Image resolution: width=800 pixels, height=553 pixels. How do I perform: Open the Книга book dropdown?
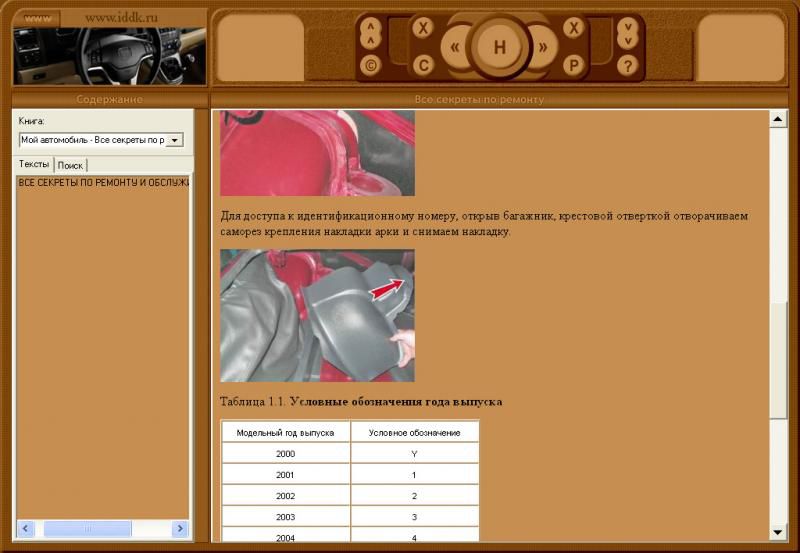click(176, 140)
